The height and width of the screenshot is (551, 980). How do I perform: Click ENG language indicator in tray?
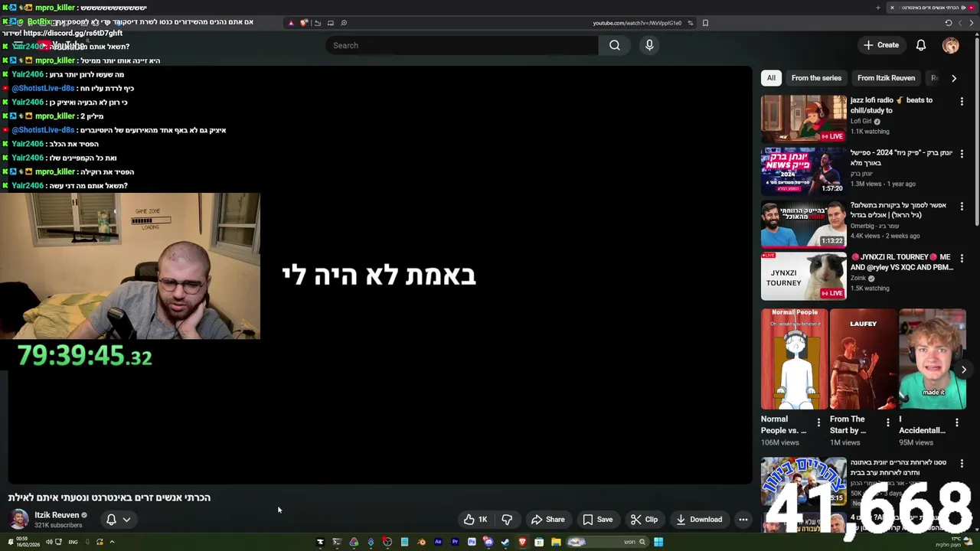point(73,542)
